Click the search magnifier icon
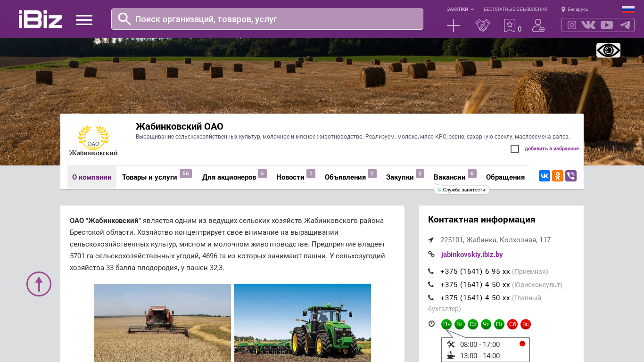644x362 pixels. (124, 19)
